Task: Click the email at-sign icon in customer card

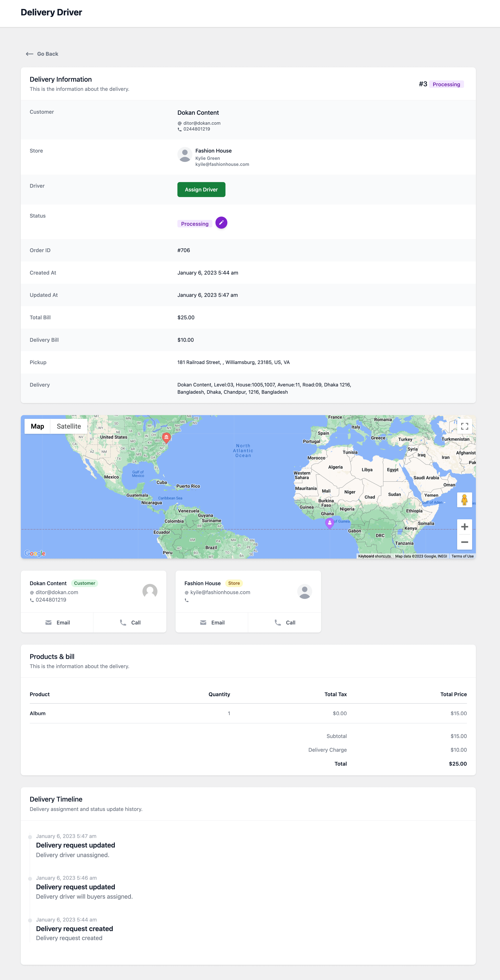Action: [x=32, y=593]
